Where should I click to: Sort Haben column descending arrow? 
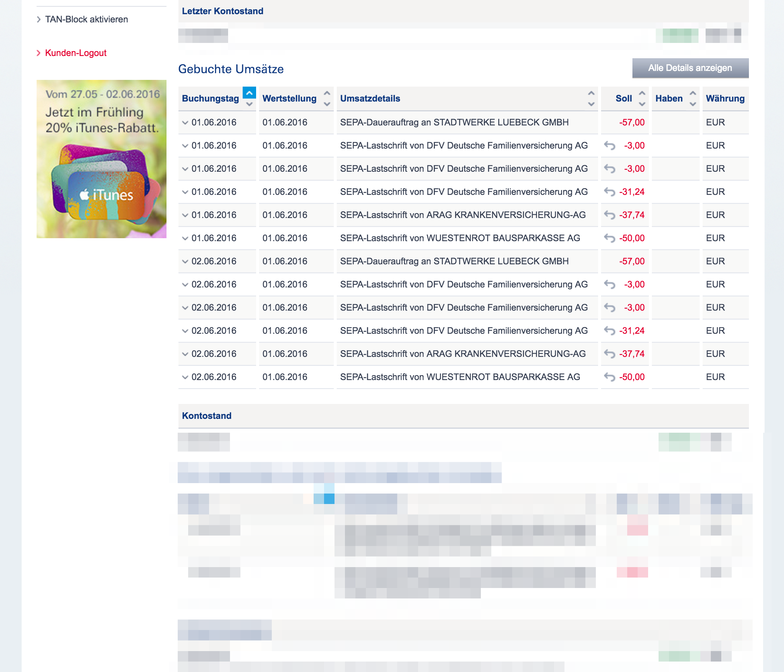(x=693, y=104)
